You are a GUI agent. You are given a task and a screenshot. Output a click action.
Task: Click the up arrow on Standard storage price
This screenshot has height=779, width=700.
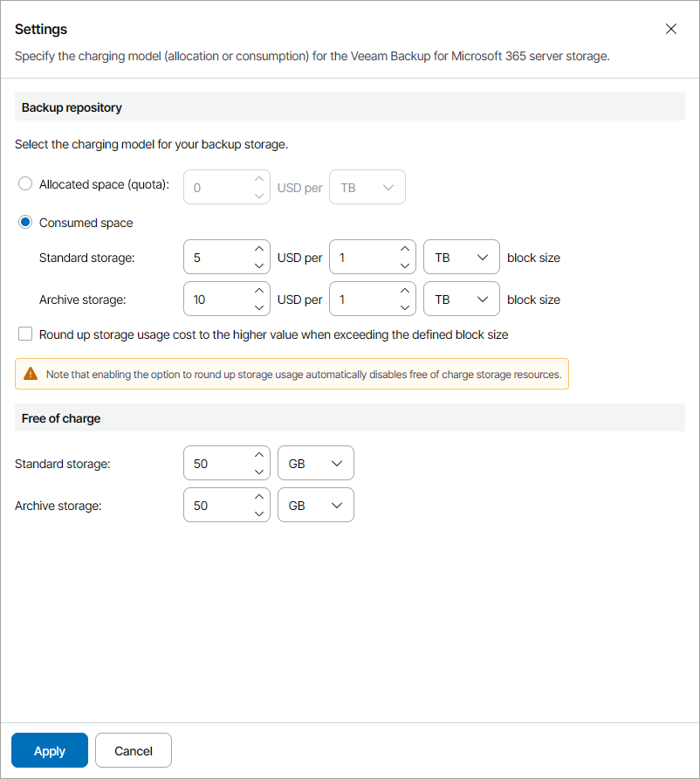259,250
